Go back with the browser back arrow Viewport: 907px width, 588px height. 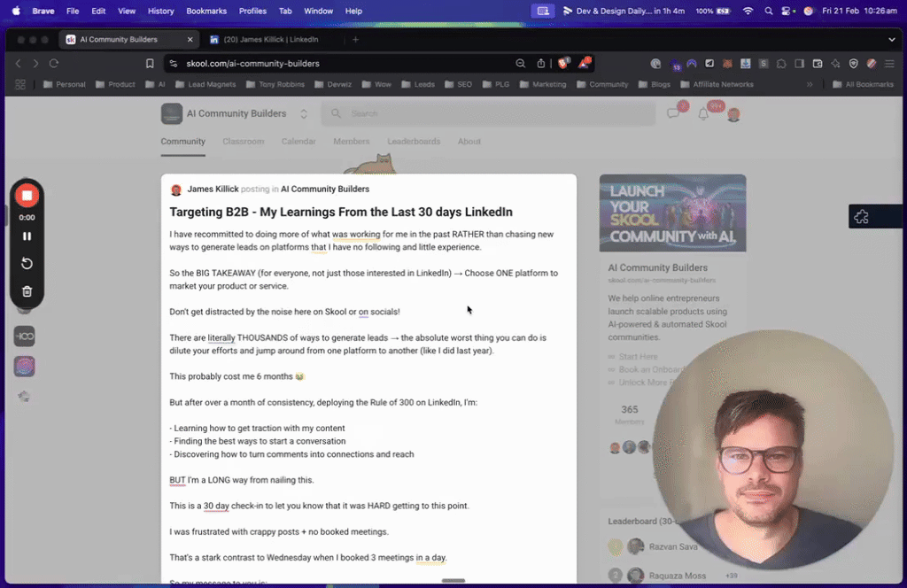[18, 64]
